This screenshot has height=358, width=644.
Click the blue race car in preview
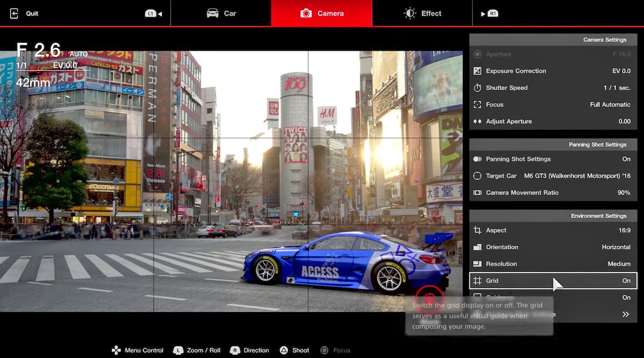point(345,262)
